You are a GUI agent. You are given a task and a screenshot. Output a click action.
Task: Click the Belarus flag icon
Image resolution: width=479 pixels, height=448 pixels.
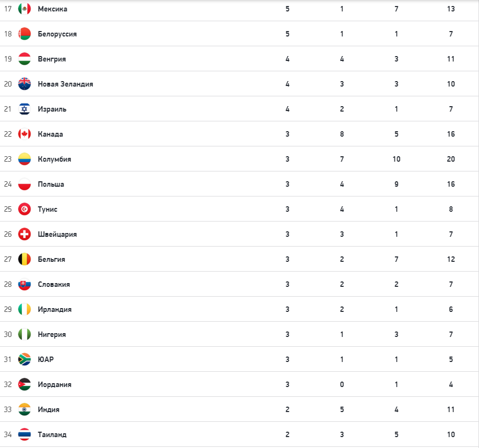coord(25,34)
